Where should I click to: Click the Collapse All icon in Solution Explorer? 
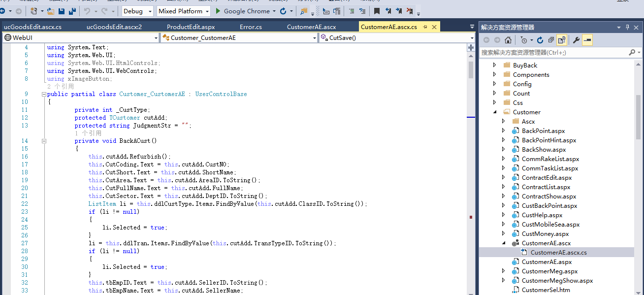551,40
